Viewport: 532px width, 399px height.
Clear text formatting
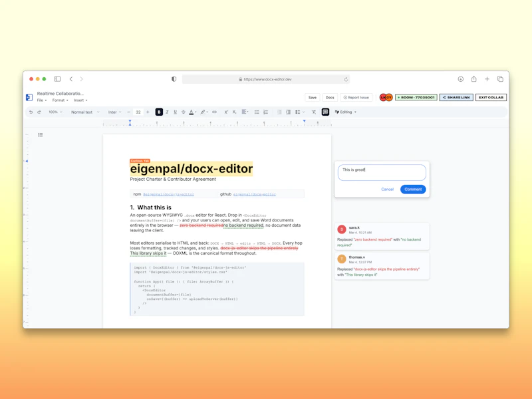(314, 112)
